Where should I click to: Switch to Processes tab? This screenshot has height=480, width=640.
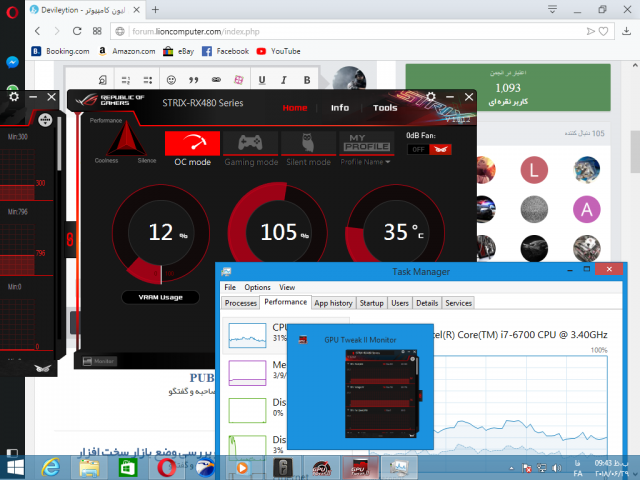pyautogui.click(x=240, y=303)
